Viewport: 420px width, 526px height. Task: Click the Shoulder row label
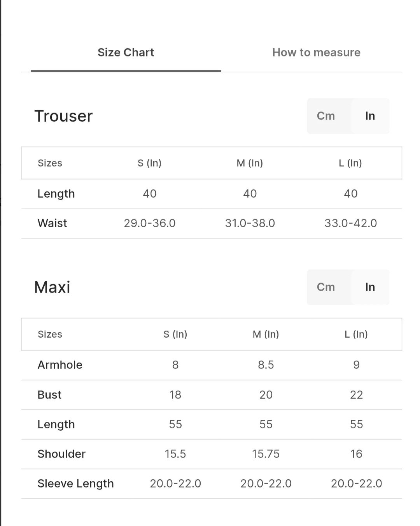pyautogui.click(x=61, y=454)
